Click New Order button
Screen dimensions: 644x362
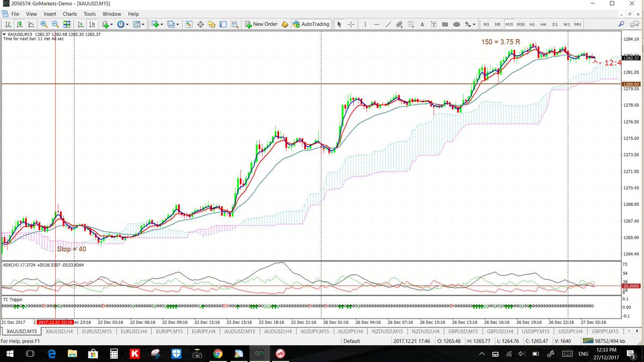point(261,24)
